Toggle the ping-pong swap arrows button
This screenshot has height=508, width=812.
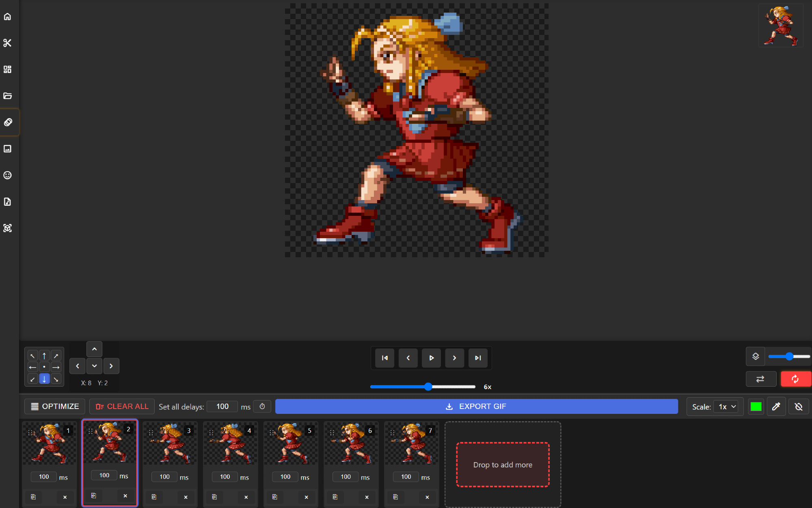(760, 379)
